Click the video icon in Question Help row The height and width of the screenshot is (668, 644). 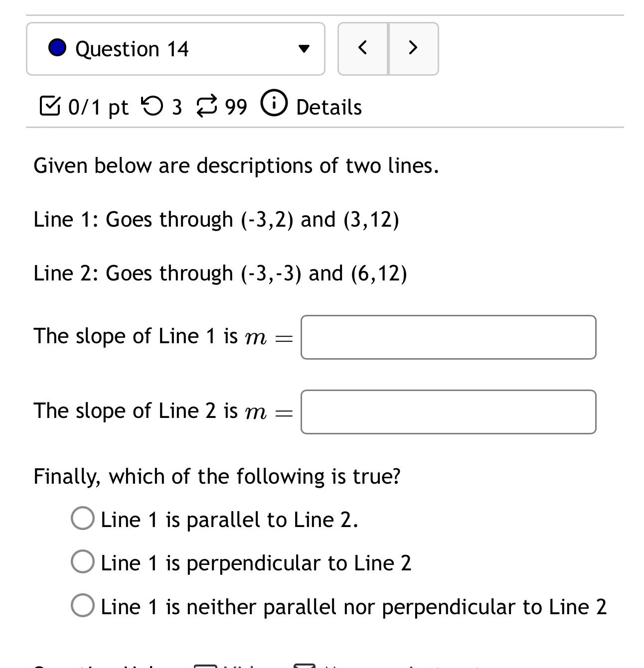pyautogui.click(x=206, y=666)
